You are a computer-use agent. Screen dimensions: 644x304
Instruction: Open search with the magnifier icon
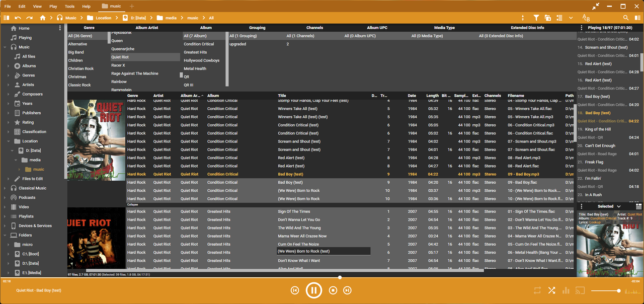coord(626,18)
